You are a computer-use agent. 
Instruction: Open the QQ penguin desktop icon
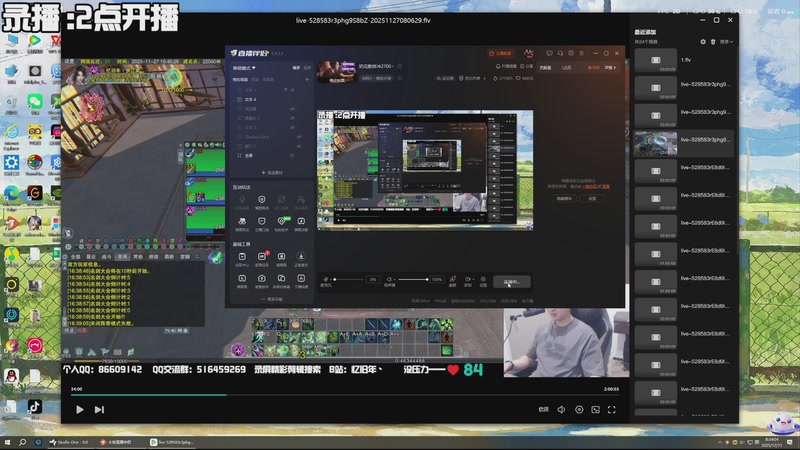pos(11,377)
